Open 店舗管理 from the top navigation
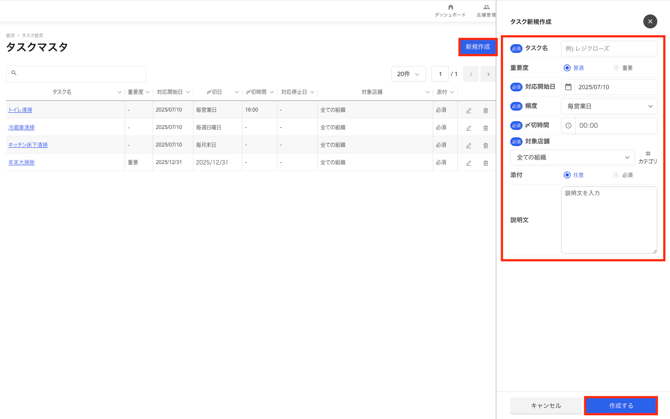Screen dimensions: 670x419 tap(486, 10)
